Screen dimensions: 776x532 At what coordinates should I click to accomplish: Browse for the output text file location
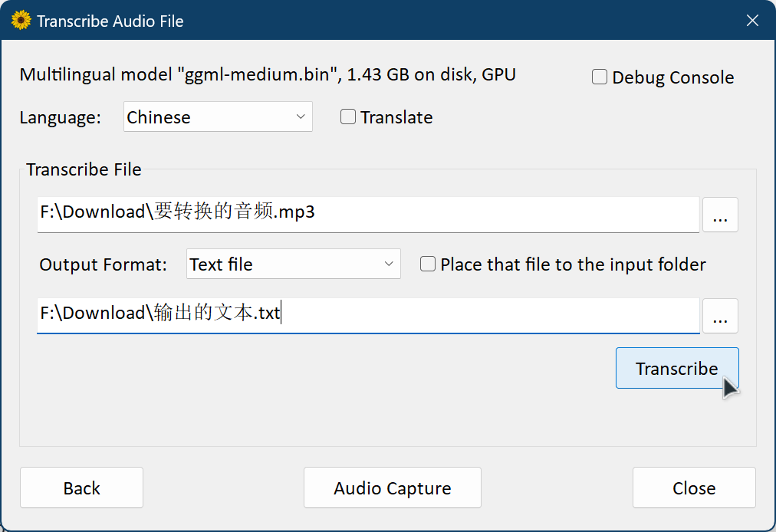coord(719,316)
